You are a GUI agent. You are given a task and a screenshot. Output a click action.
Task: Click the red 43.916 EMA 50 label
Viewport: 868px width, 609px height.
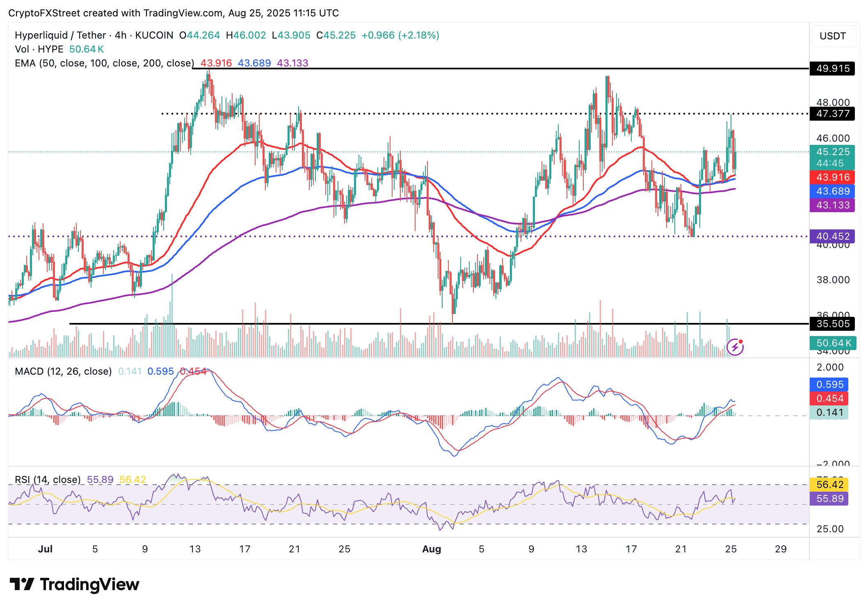(832, 177)
